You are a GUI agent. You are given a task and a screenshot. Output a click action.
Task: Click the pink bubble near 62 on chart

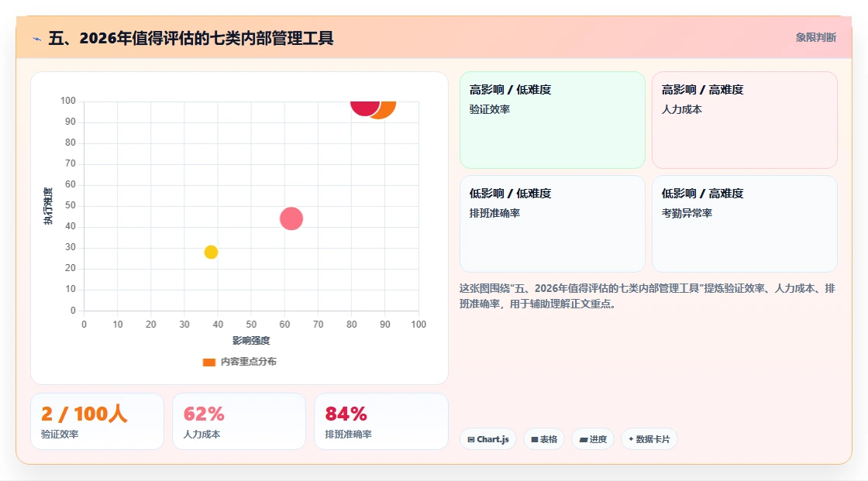coord(291,218)
